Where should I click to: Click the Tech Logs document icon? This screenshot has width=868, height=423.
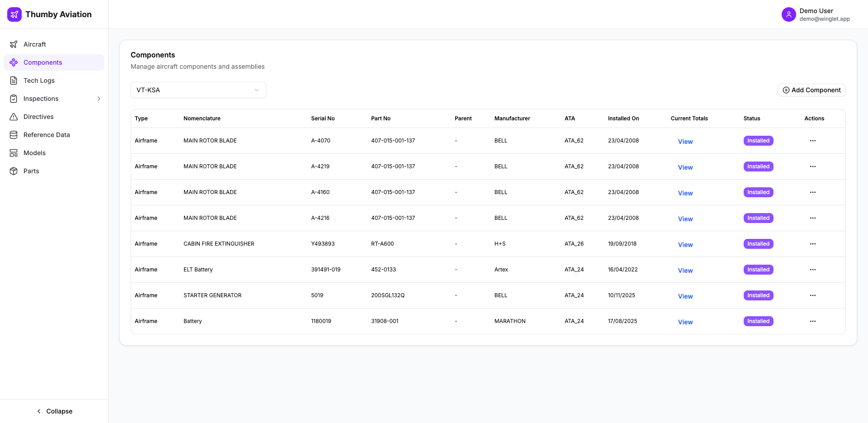[x=14, y=81]
